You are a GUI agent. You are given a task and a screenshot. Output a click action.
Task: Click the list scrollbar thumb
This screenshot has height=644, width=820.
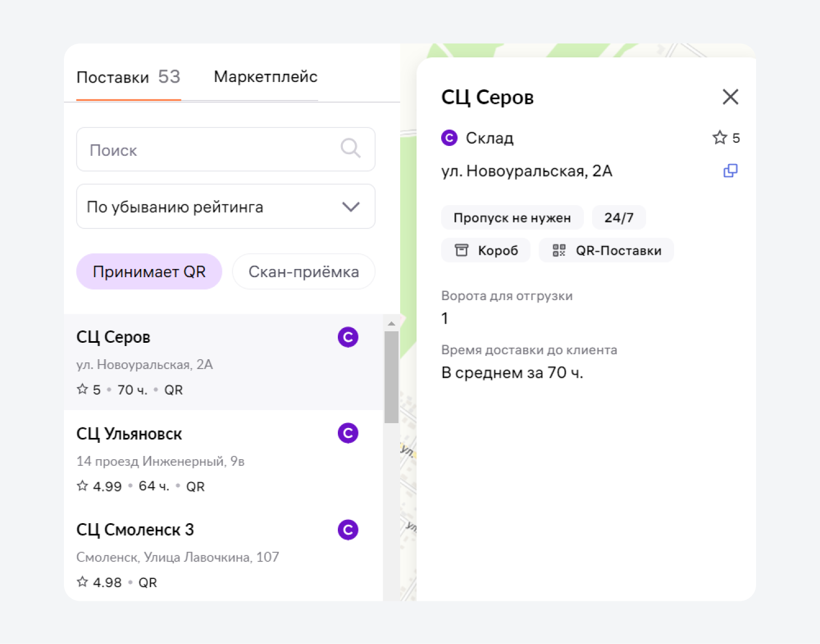[x=391, y=377]
